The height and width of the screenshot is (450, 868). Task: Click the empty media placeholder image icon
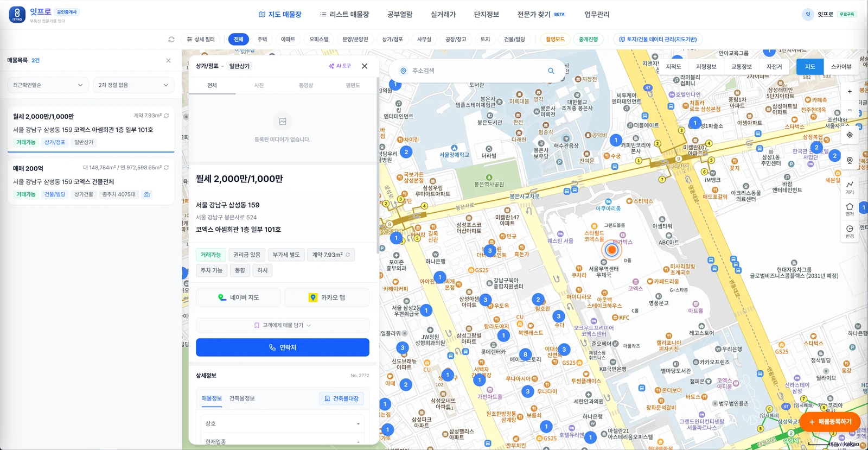click(x=283, y=122)
